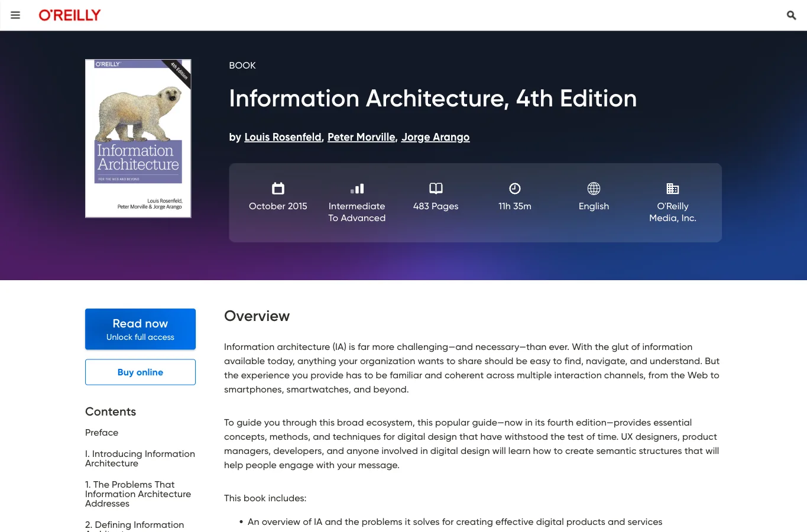Click Read now to unlock access
This screenshot has height=532, width=807.
(140, 329)
